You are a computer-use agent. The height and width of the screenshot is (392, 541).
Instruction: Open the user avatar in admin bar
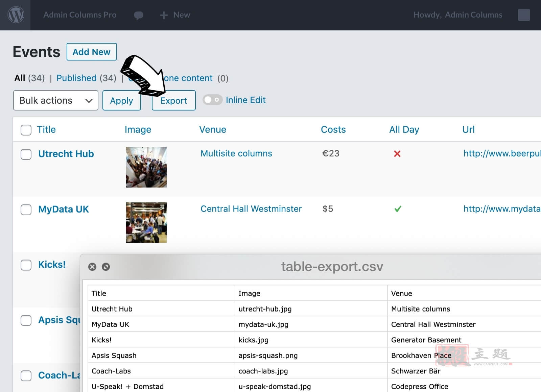(524, 15)
